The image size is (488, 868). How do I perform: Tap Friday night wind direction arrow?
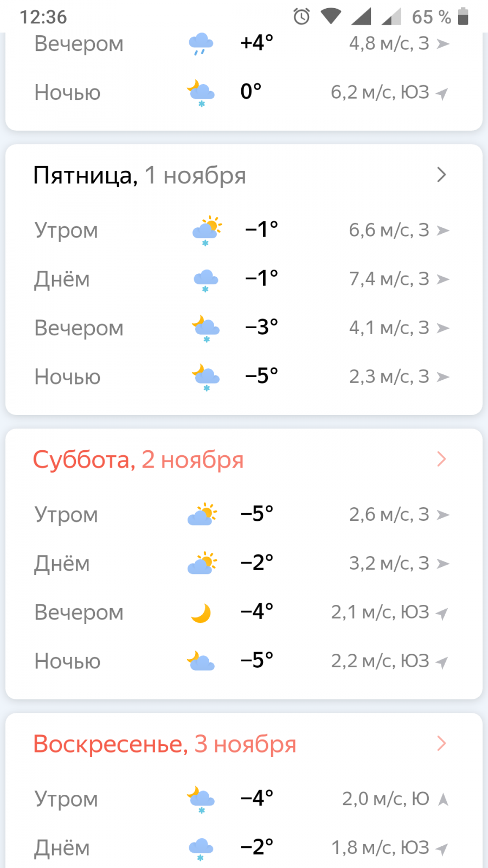(x=443, y=376)
